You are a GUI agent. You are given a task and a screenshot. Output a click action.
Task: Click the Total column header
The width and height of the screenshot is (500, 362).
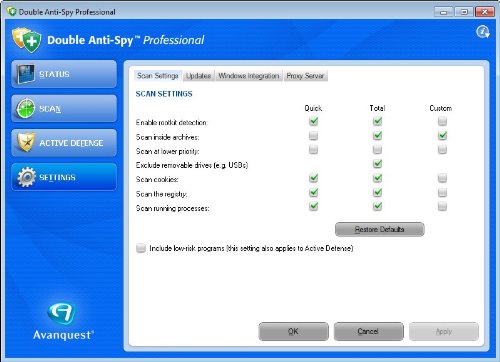(x=377, y=108)
